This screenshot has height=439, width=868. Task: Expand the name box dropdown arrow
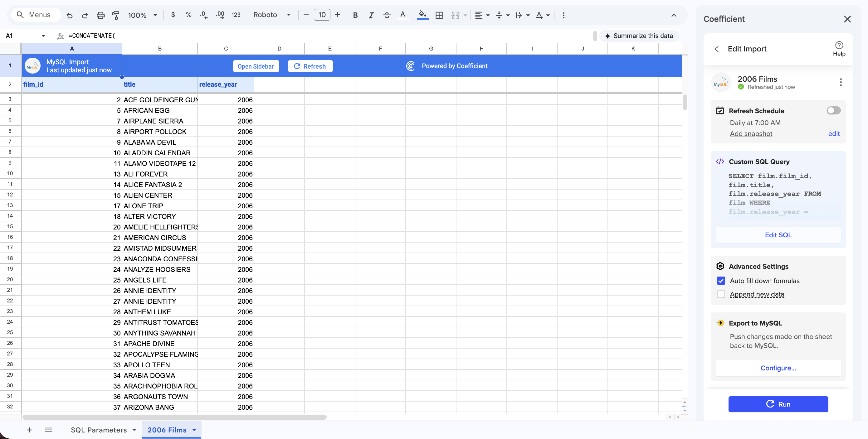43,36
